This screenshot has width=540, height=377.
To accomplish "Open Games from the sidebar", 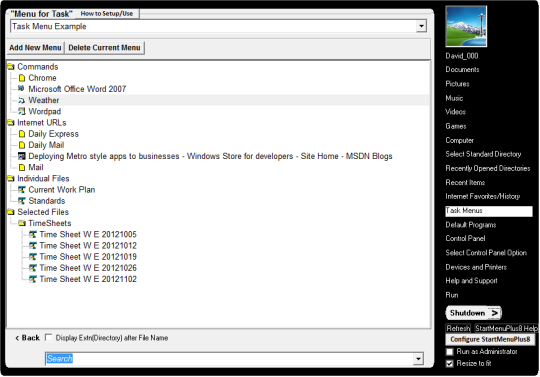I will click(x=456, y=126).
